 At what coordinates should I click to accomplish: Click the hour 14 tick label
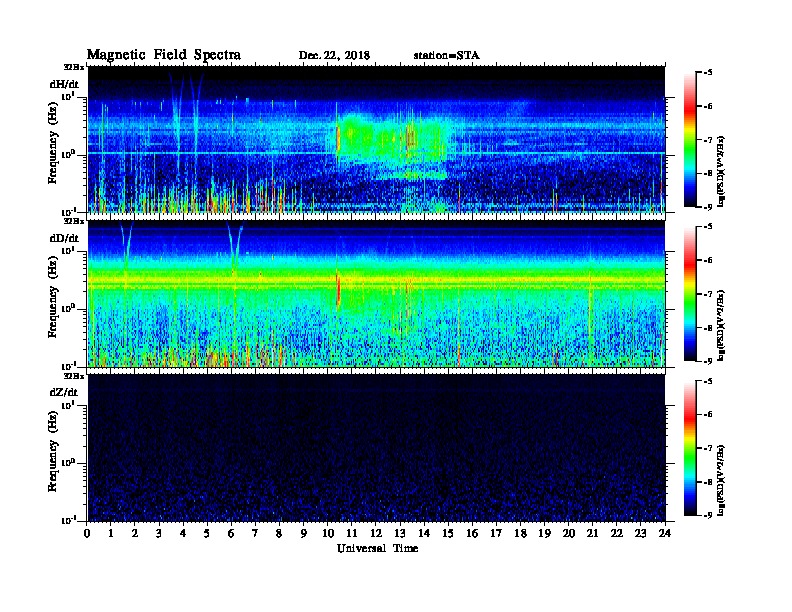(424, 534)
